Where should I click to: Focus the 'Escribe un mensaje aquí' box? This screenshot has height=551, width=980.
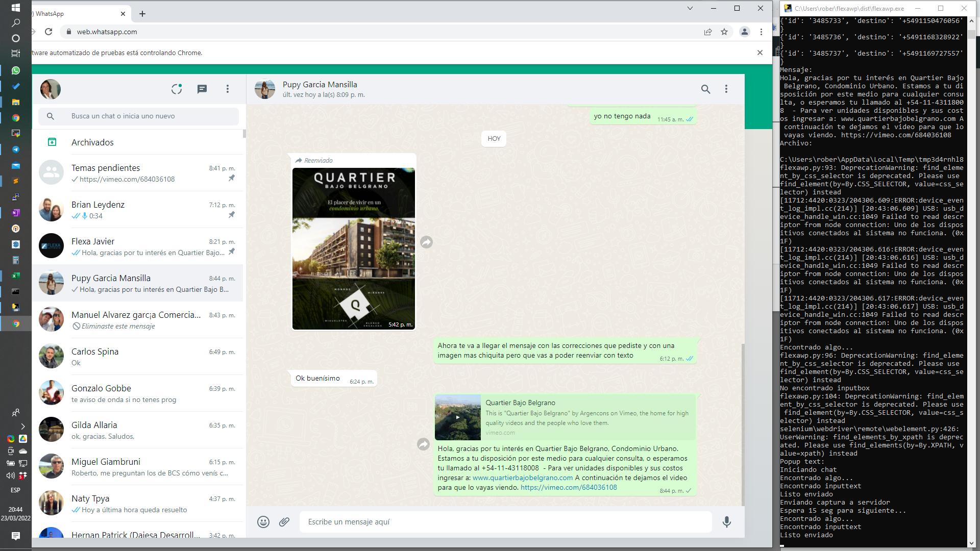(505, 521)
